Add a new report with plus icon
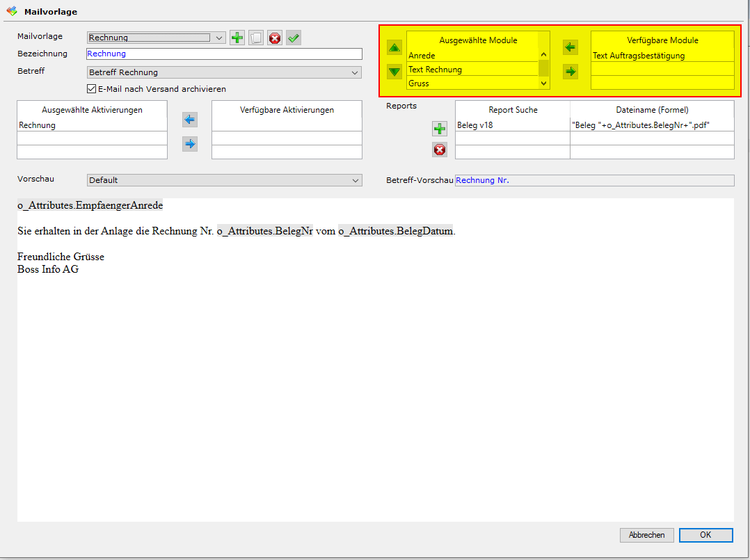750x560 pixels. 440,129
